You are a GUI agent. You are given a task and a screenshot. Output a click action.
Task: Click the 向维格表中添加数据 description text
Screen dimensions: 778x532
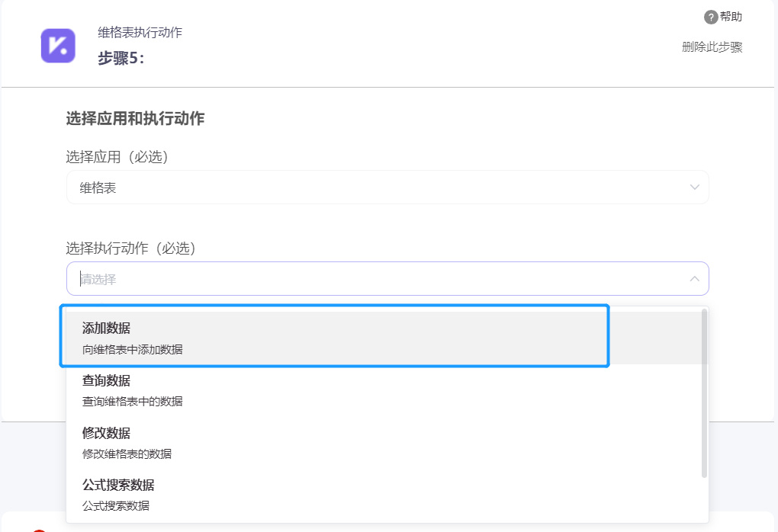point(133,350)
